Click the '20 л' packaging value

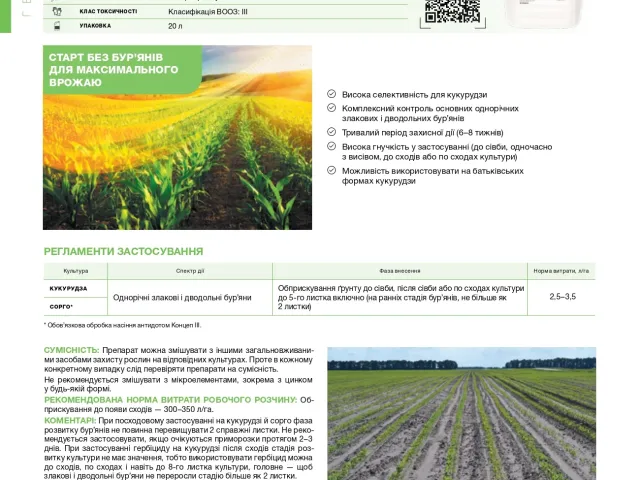[175, 26]
